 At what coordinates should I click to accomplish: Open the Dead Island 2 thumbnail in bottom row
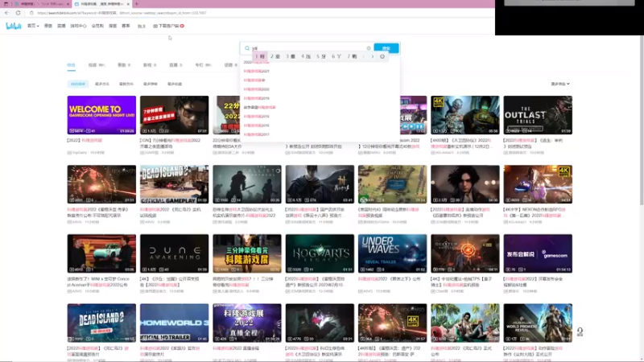click(101, 323)
